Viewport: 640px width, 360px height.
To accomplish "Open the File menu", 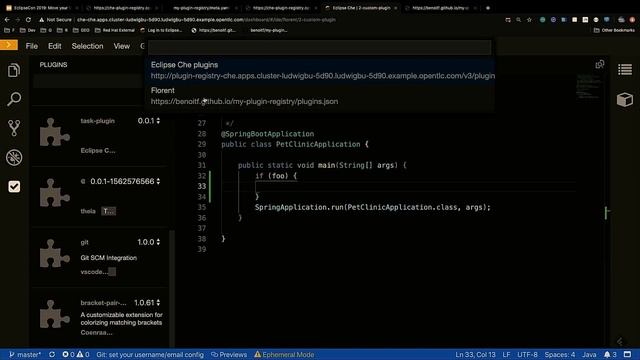I will tap(31, 46).
